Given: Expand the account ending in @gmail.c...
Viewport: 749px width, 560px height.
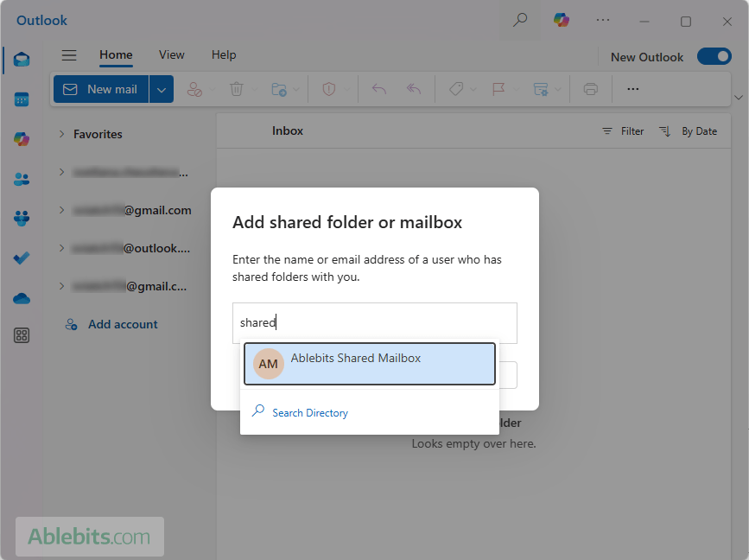Looking at the screenshot, I should point(61,286).
